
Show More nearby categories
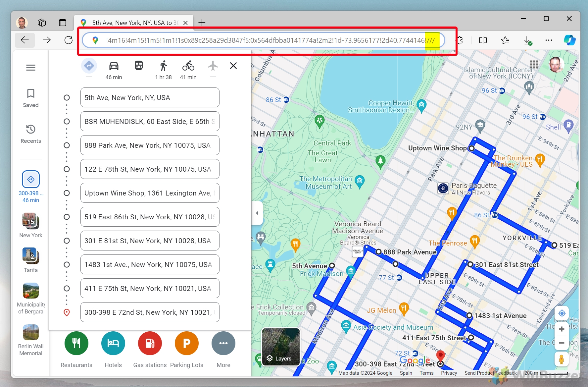point(223,343)
